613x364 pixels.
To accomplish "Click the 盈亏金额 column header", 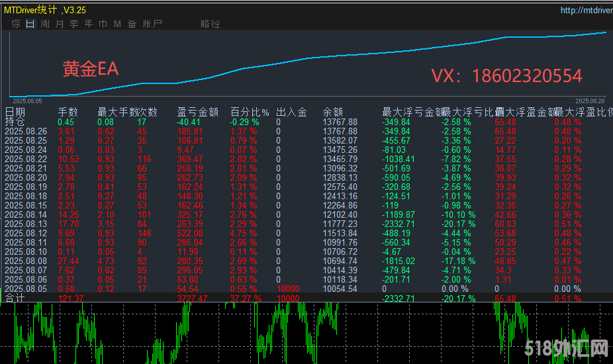I will (x=197, y=113).
